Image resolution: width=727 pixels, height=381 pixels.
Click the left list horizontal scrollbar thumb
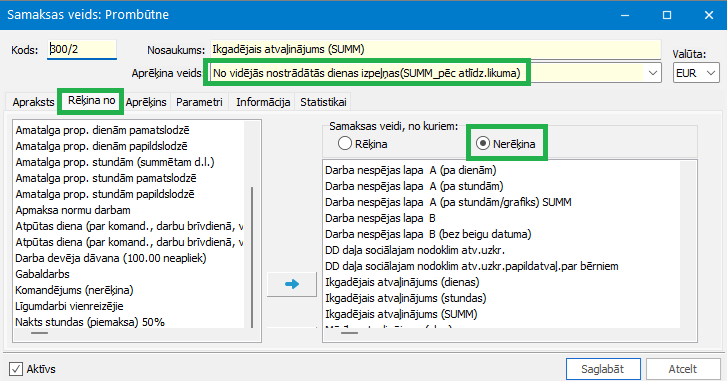click(x=39, y=333)
